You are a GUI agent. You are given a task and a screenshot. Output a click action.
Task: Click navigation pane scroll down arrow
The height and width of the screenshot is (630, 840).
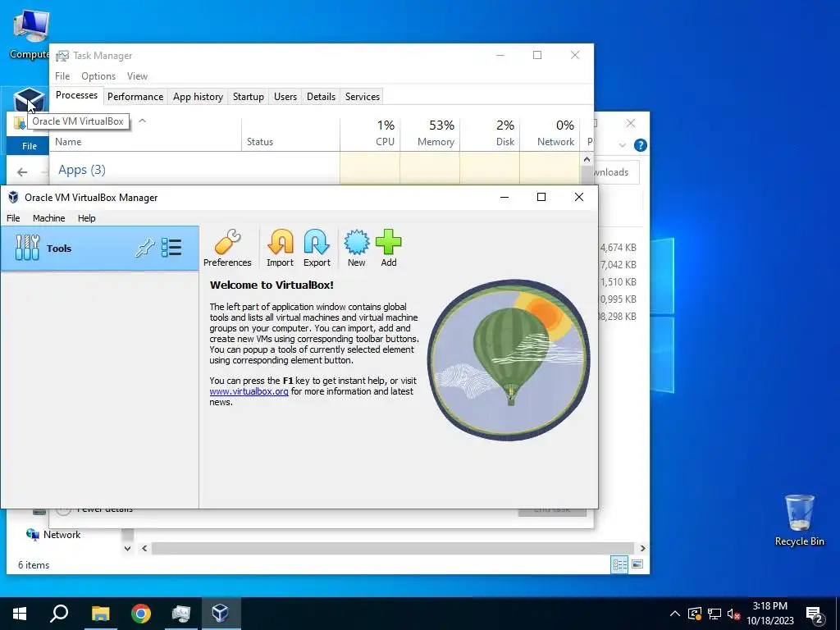(127, 549)
